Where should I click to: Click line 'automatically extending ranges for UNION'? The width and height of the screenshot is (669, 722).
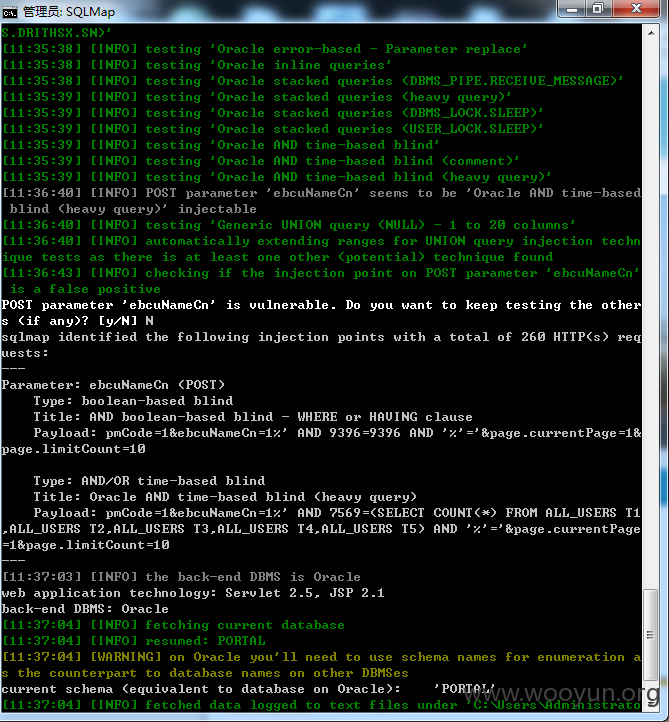[321, 249]
